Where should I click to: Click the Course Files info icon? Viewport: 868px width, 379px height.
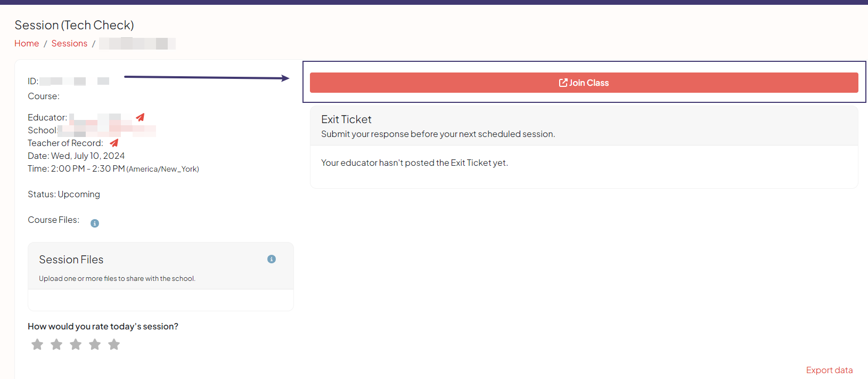coord(95,223)
